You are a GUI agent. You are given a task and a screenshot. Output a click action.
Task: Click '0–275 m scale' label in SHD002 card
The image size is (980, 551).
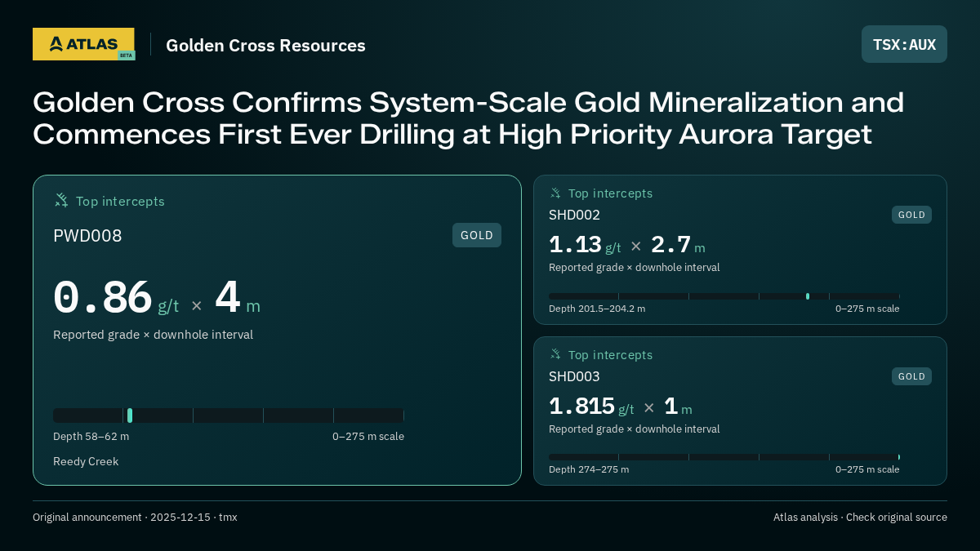point(867,309)
